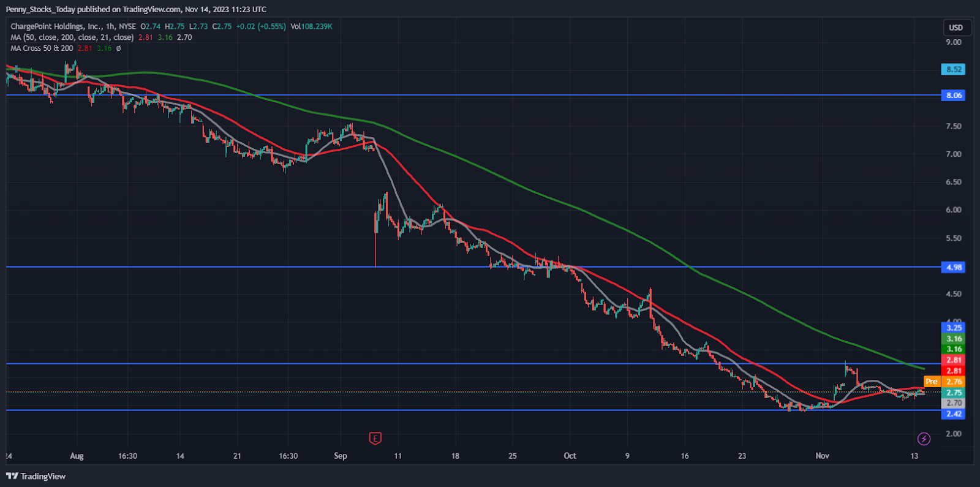
Task: Select the MA Cross 50 & 200 indicator legend
Action: point(42,48)
